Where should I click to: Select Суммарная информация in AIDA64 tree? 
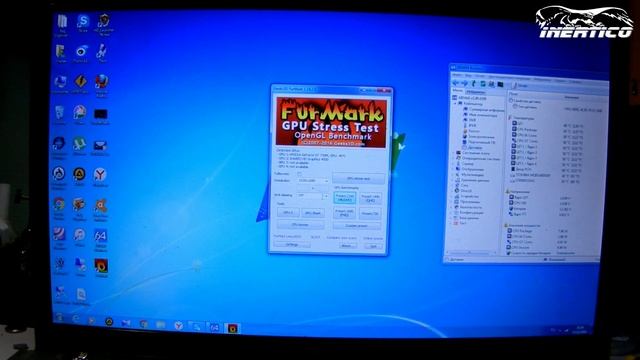pos(484,110)
